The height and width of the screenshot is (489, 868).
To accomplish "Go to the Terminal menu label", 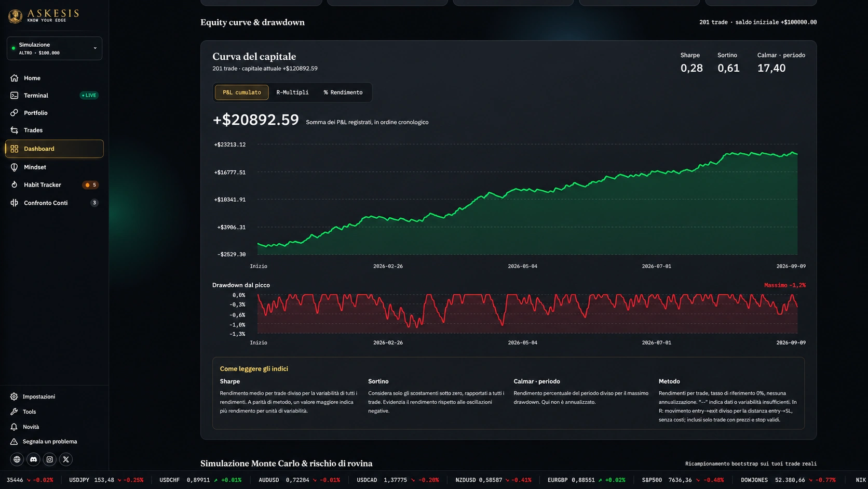I will click(x=36, y=96).
